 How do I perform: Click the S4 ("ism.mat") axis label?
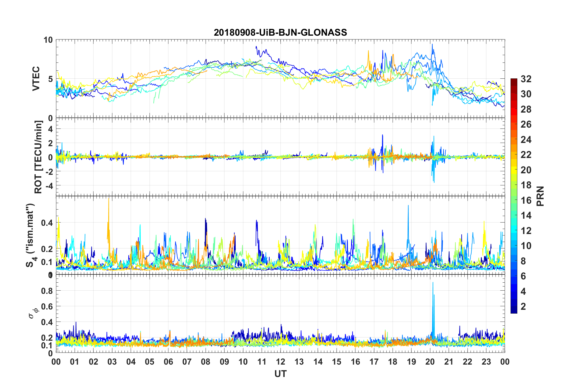(x=31, y=235)
